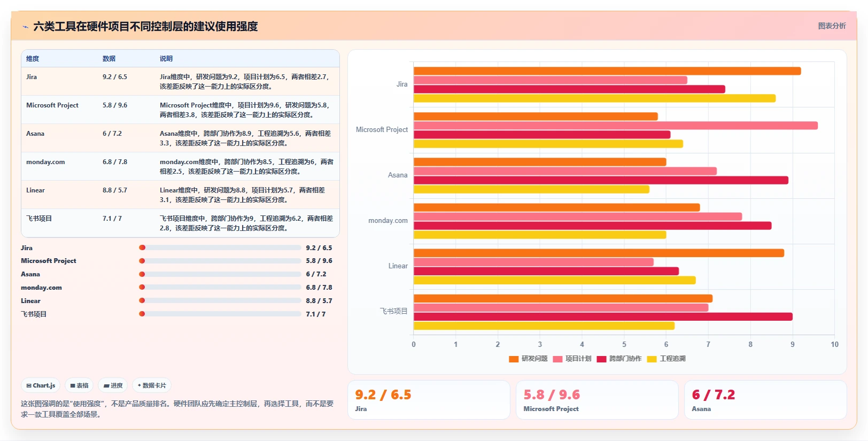
Task: Click the Jira progress bar
Action: click(x=220, y=247)
